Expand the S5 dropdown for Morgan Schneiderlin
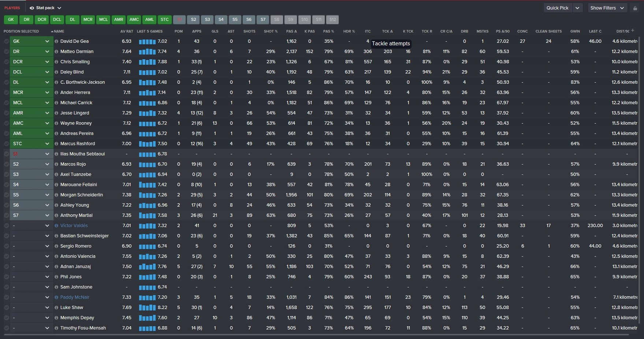 (x=31, y=195)
